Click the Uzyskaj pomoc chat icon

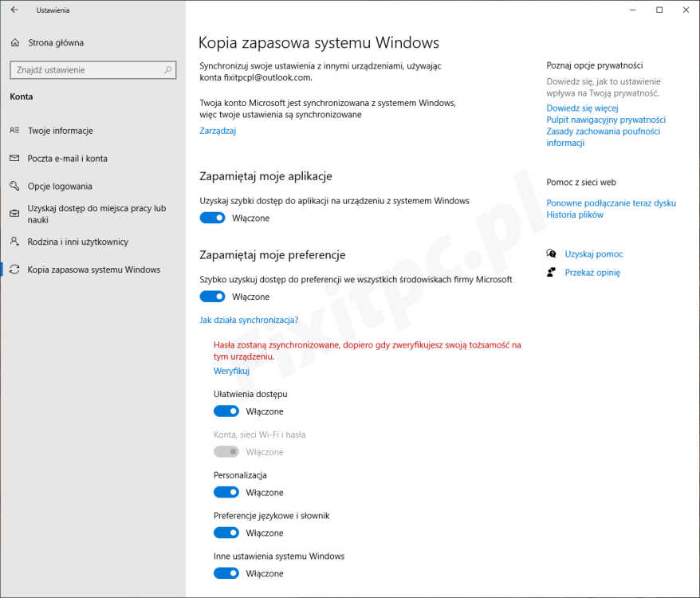[551, 254]
